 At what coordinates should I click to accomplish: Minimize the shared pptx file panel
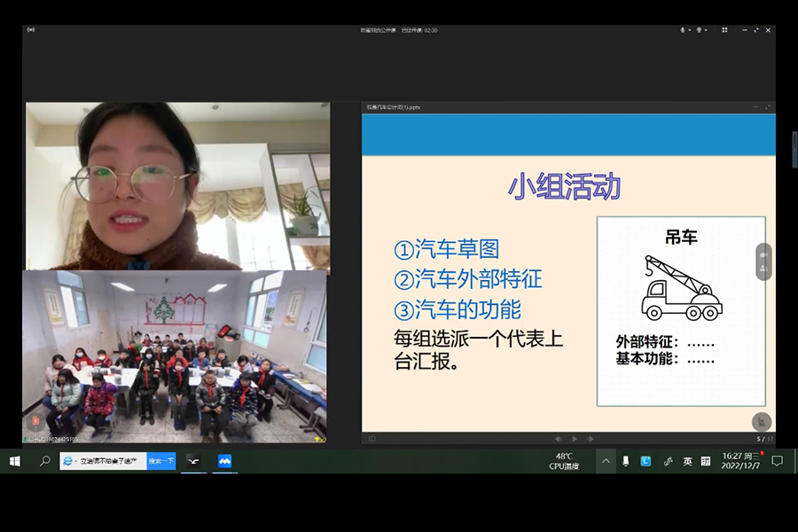(x=755, y=107)
